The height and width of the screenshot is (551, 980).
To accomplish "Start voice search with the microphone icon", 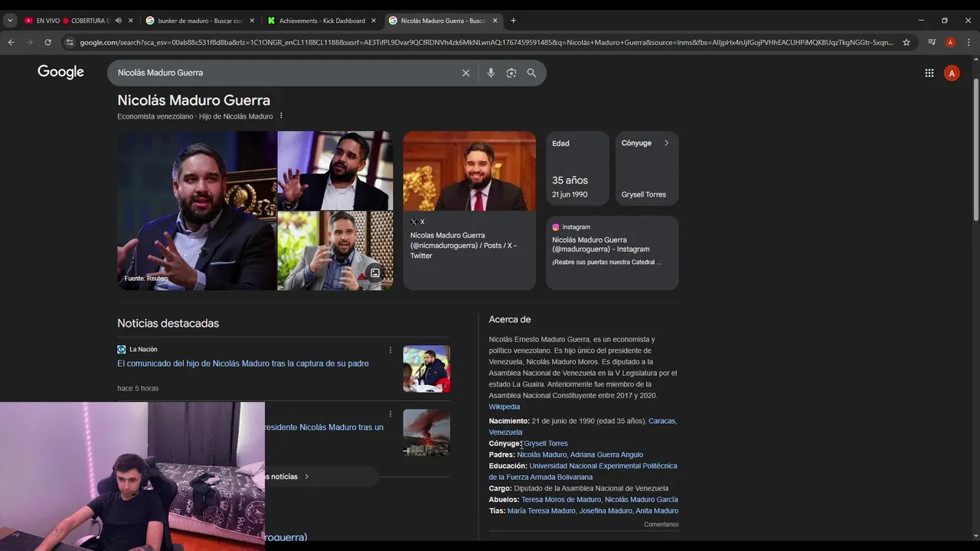I will (491, 73).
